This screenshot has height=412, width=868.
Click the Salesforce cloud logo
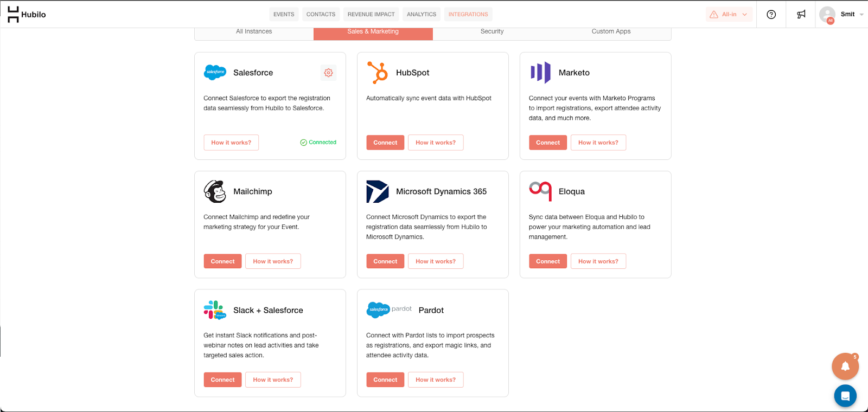click(215, 72)
